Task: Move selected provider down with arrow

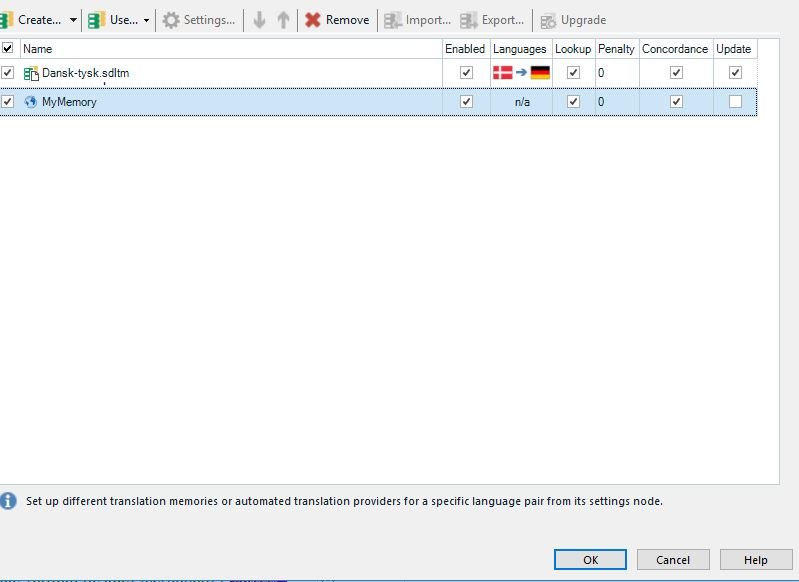Action: (259, 20)
